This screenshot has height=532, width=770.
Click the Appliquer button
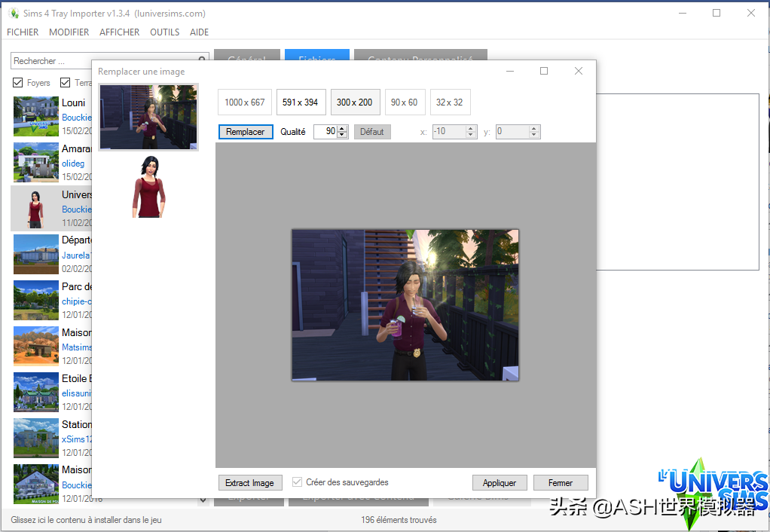[500, 483]
